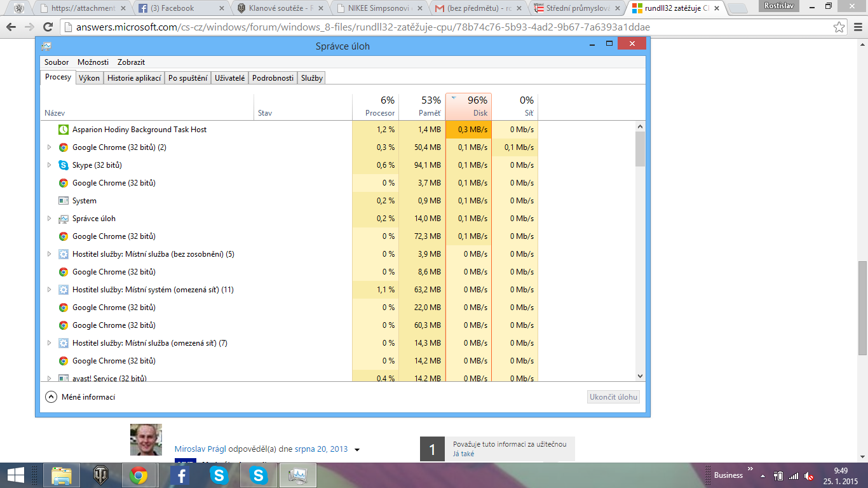Open the Chrome hamburger menu
The image size is (868, 488).
(857, 27)
